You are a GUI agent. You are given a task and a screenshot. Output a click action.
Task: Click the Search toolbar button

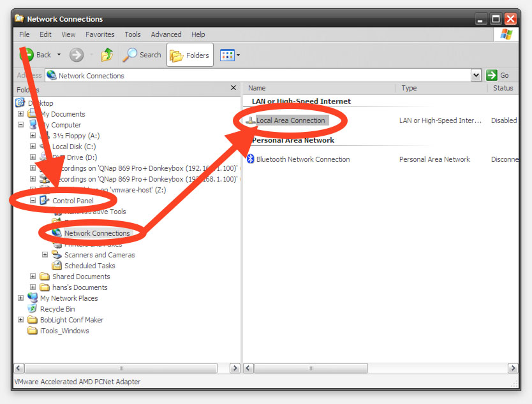tap(142, 55)
